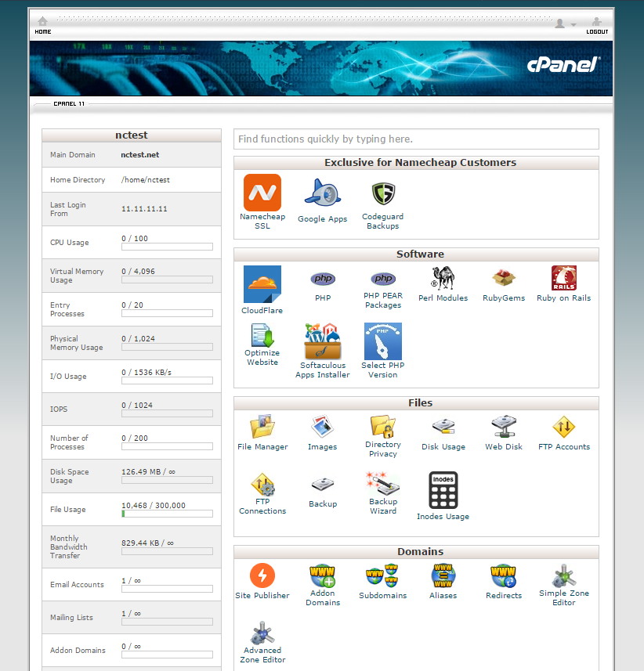
Task: Click the CPU Usage progress bar
Action: coord(167,247)
